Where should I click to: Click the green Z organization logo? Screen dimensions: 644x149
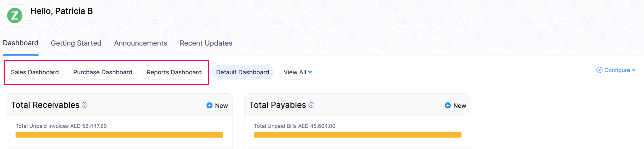[15, 15]
